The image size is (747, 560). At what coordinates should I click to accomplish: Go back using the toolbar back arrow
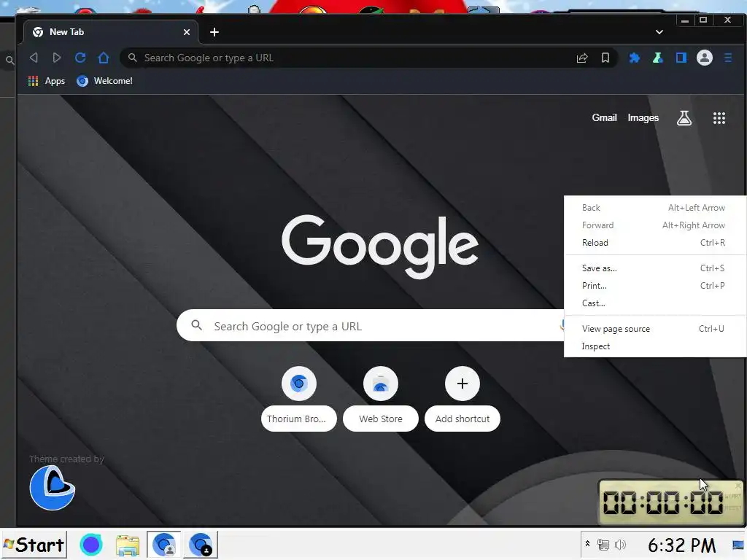pyautogui.click(x=34, y=58)
